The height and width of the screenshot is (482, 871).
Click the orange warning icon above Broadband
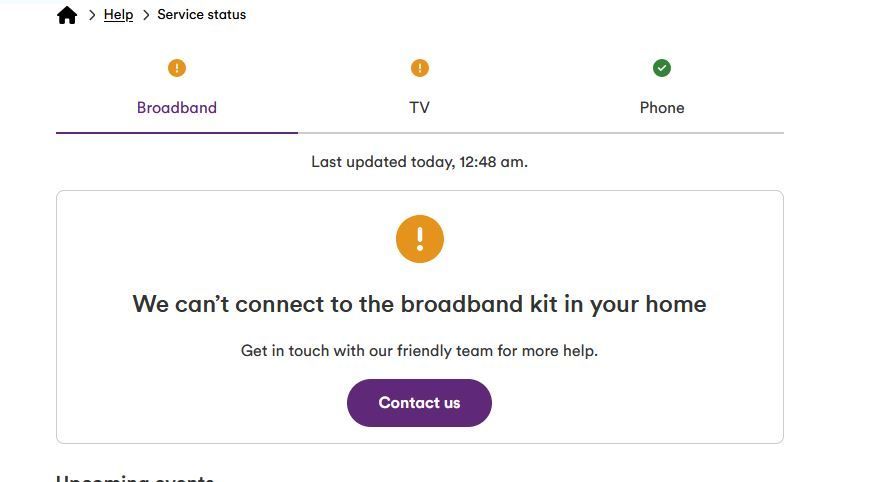177,68
